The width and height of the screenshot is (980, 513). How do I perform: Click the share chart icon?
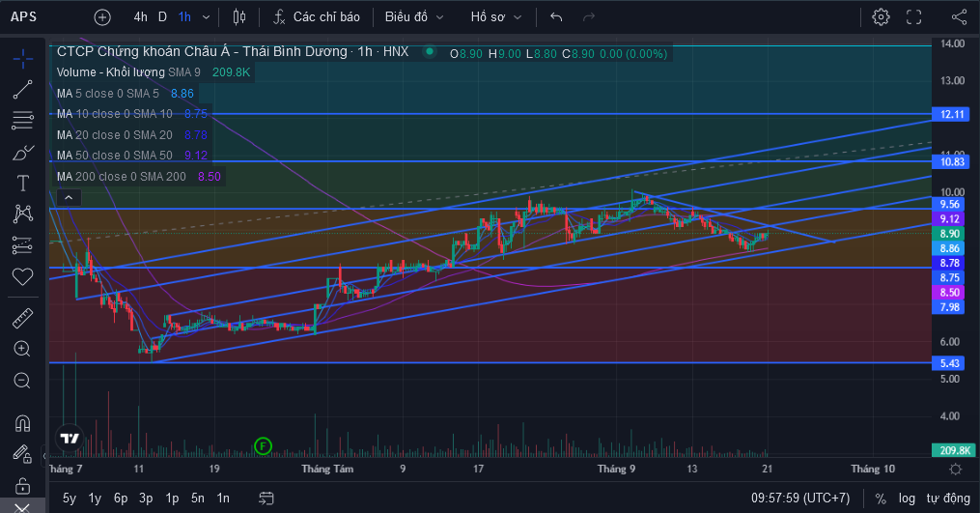pyautogui.click(x=959, y=16)
